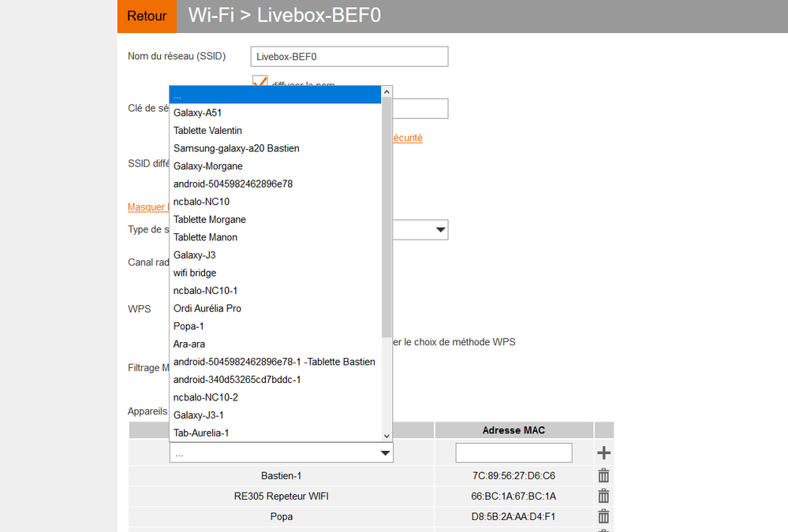Click MAC address D8:5B:2A:AA:D4:F1

coord(514,516)
